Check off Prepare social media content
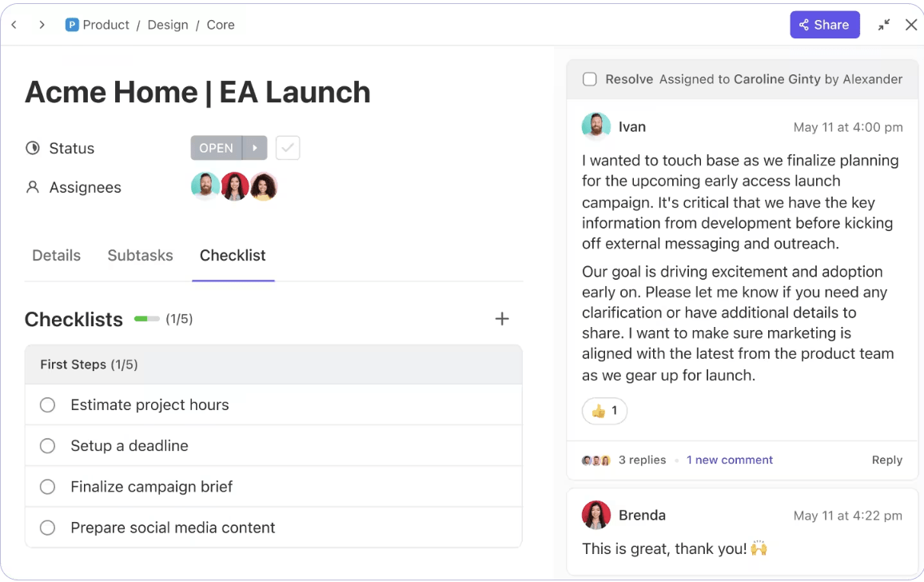 coord(47,528)
